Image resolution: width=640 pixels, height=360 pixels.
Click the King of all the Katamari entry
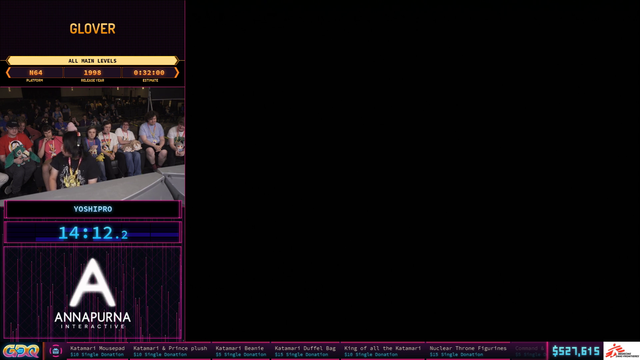click(x=382, y=351)
